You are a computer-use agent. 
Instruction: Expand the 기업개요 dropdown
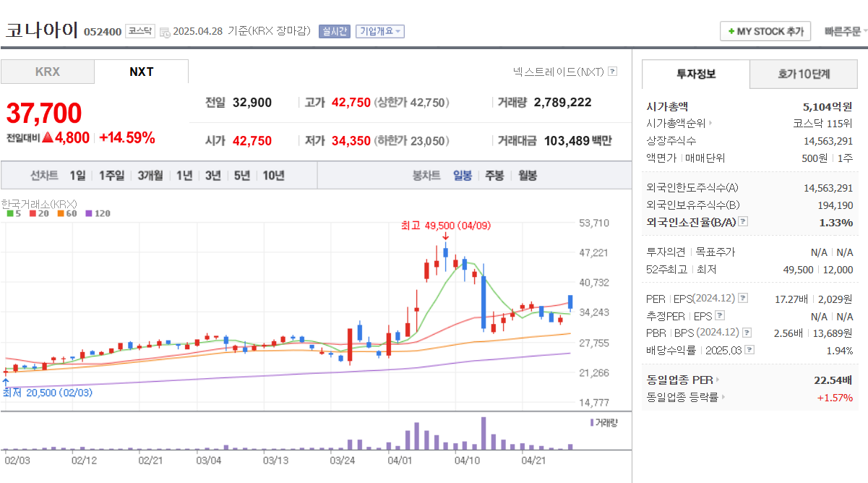click(x=380, y=31)
